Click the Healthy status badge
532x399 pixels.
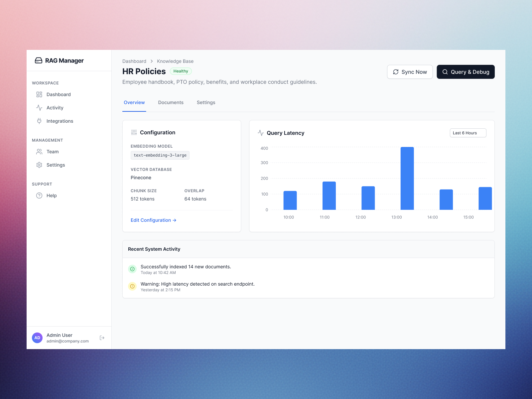point(181,71)
